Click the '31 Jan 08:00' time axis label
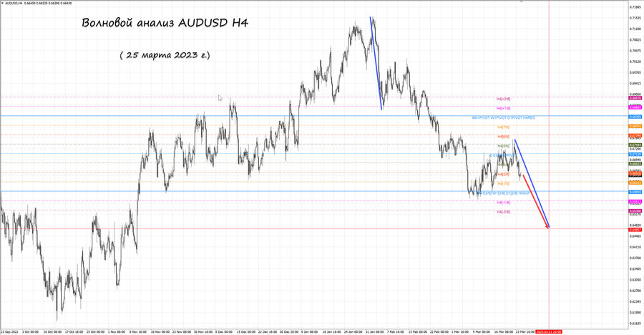The image size is (644, 335). [374, 331]
